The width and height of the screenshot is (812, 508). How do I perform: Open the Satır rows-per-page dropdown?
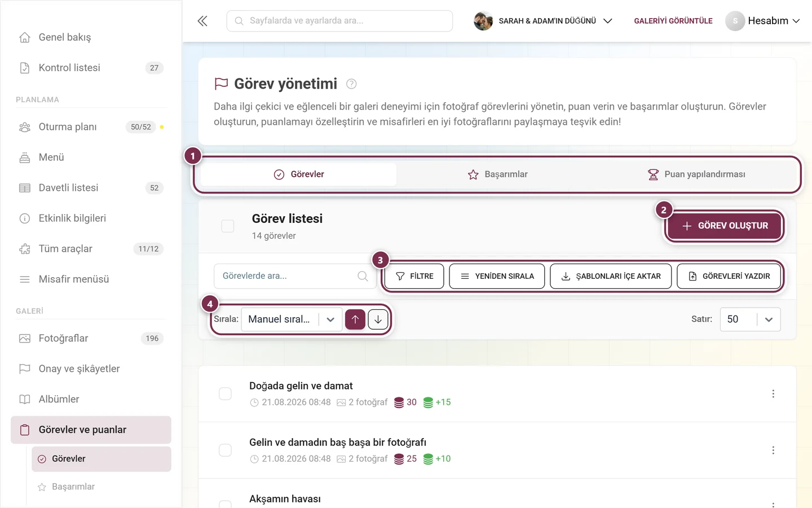tap(750, 319)
